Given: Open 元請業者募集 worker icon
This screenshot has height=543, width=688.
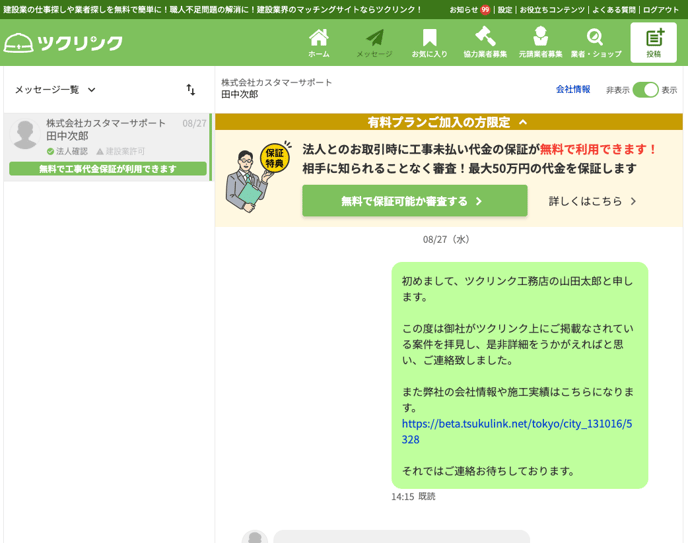Looking at the screenshot, I should 541,43.
